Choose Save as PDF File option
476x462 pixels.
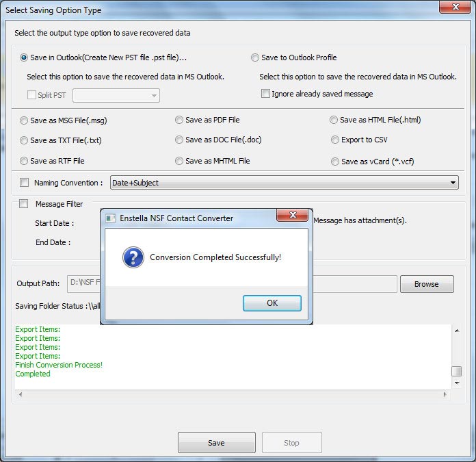[x=179, y=120]
